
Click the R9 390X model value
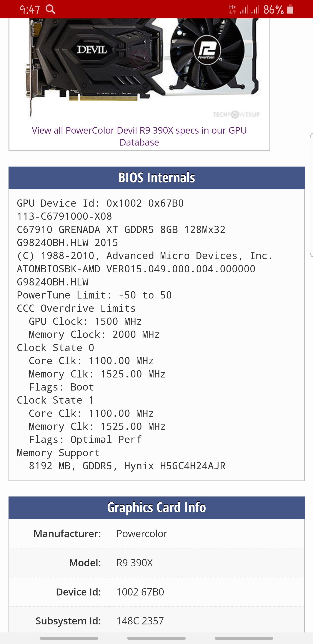coord(134,563)
